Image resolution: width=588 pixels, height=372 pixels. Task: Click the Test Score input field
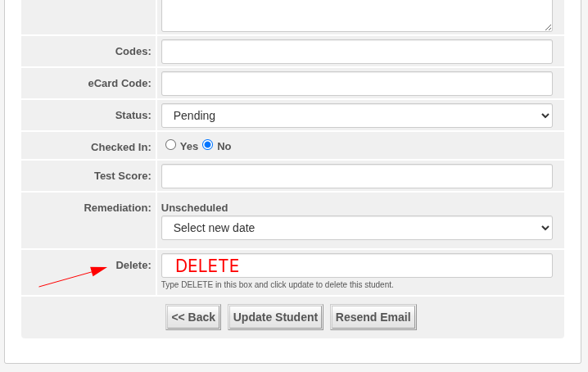click(356, 176)
